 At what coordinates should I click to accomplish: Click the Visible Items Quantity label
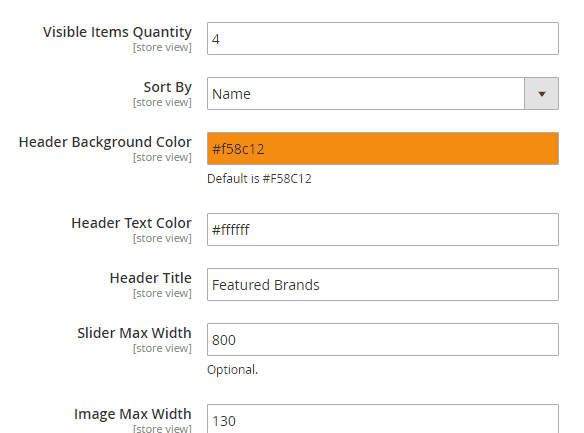(117, 32)
